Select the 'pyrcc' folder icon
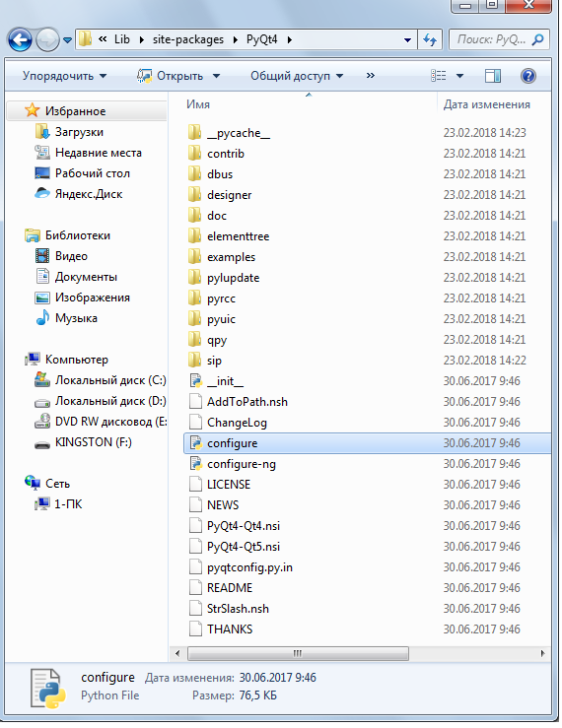Image resolution: width=562 pixels, height=728 pixels. click(x=195, y=298)
